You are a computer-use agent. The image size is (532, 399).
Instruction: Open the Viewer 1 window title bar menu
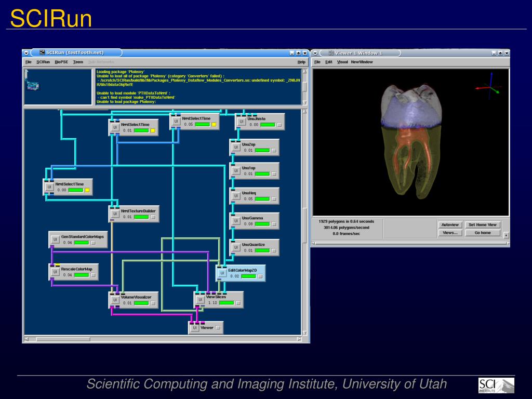[x=315, y=53]
